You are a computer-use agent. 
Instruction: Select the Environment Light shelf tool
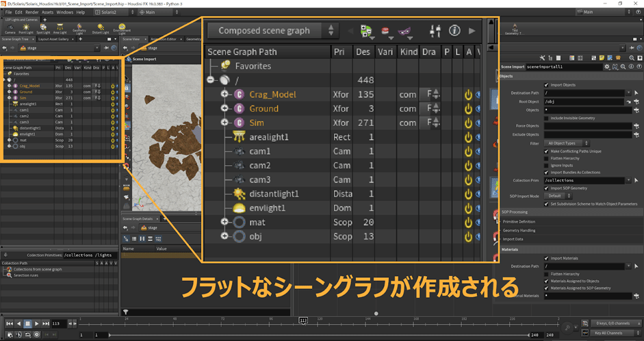(122, 29)
